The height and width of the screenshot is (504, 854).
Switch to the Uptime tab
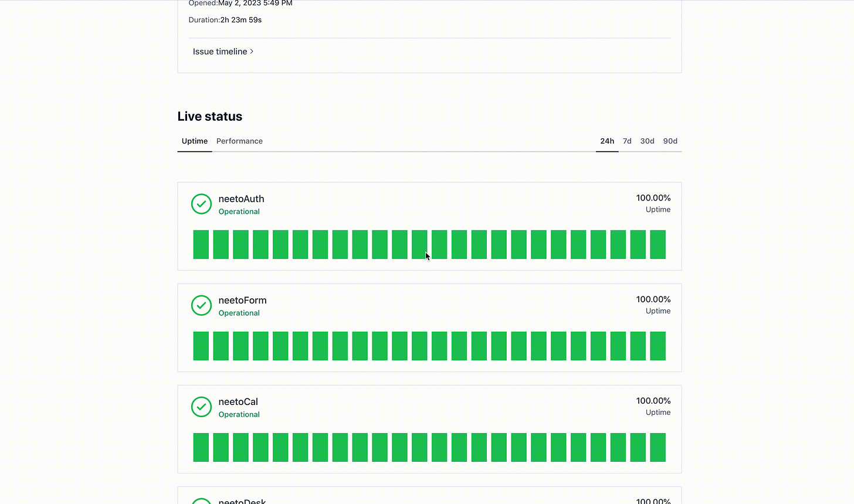click(195, 141)
